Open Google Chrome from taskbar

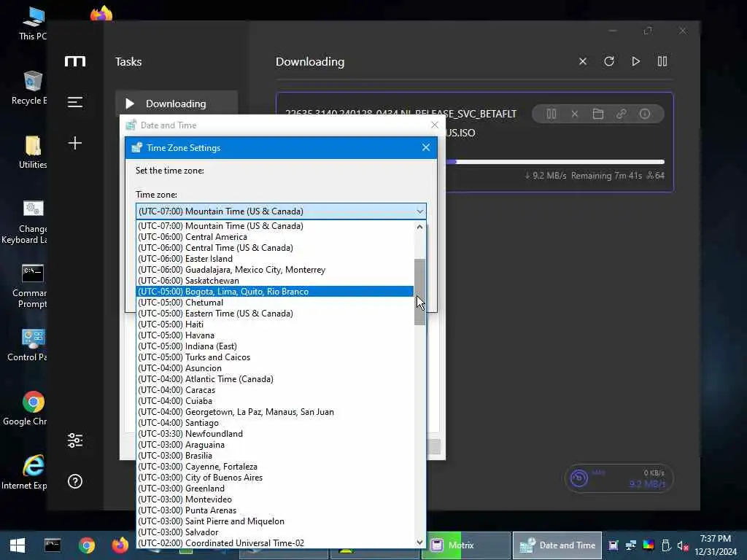pos(87,545)
